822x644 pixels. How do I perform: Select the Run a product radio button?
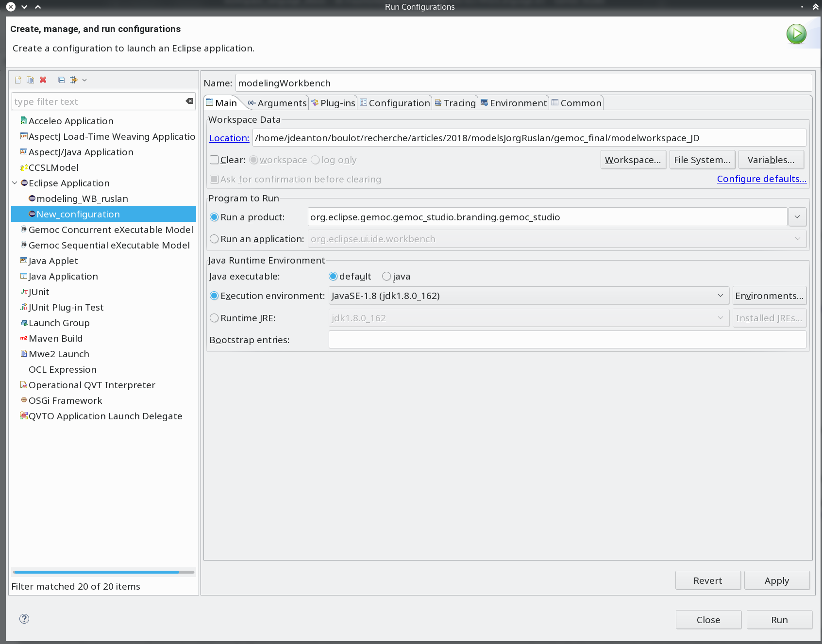pyautogui.click(x=214, y=217)
